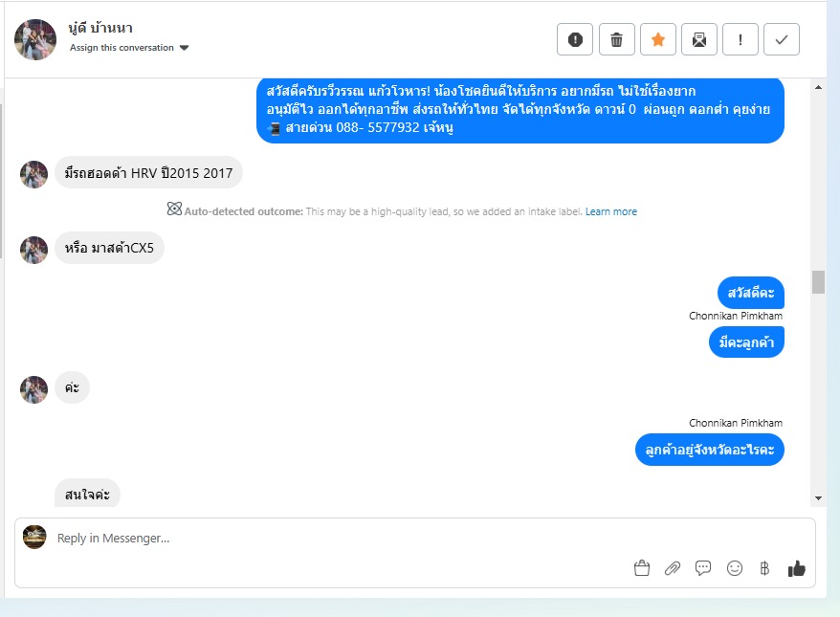Click the Baht payment request icon

click(x=764, y=568)
